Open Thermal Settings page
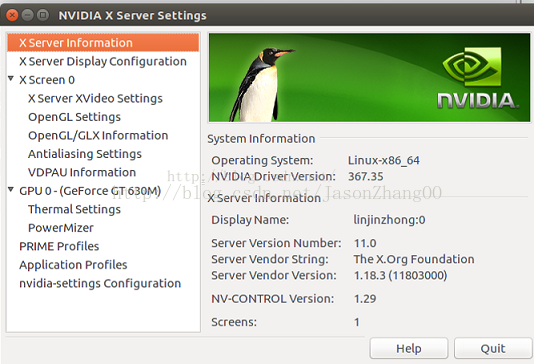Image resolution: width=534 pixels, height=364 pixels. coord(74,209)
